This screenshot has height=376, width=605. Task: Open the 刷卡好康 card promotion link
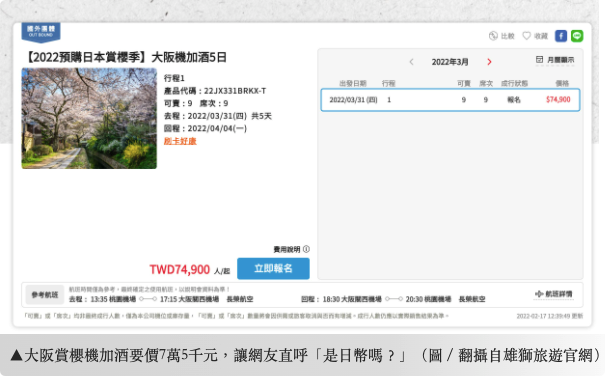click(x=180, y=141)
